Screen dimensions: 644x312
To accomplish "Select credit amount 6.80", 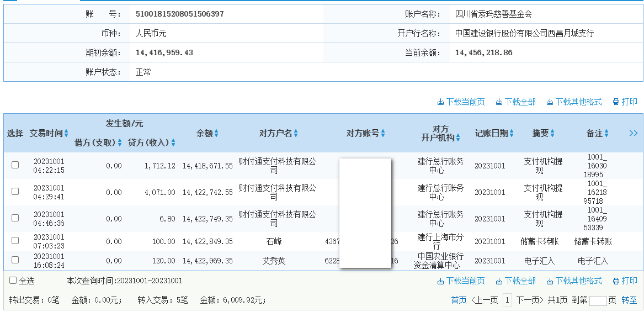I will (168, 219).
